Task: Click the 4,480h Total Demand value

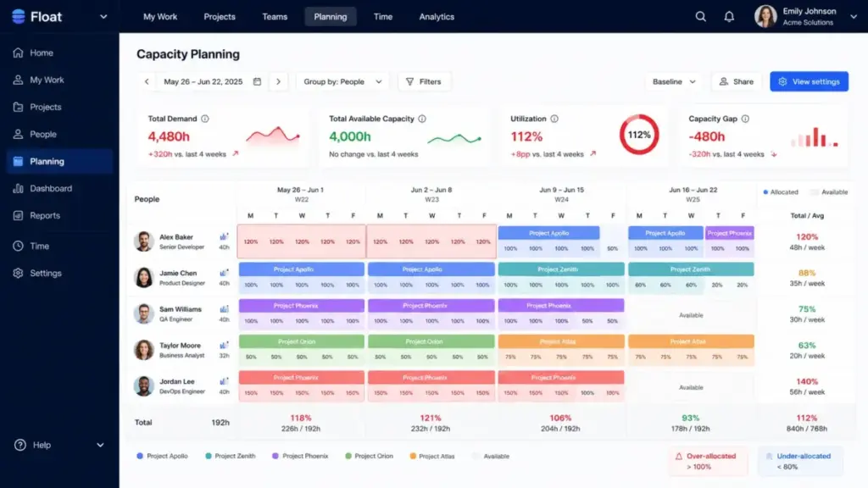Action: click(169, 136)
